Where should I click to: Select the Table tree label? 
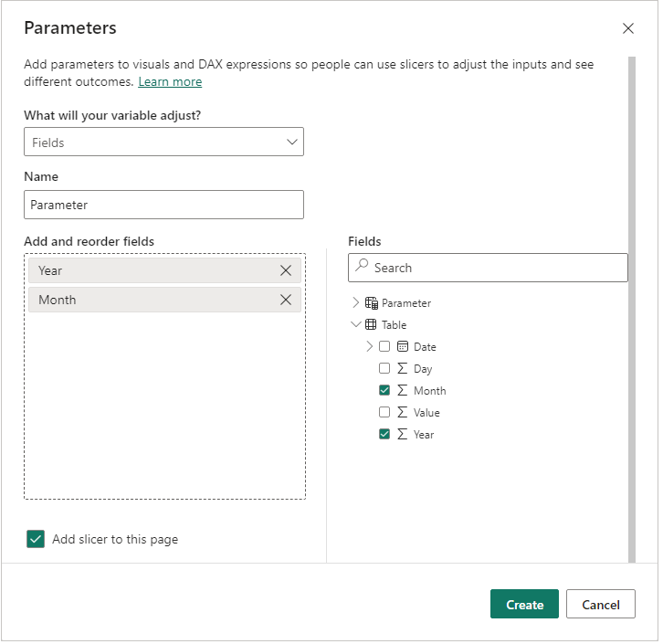click(x=396, y=326)
